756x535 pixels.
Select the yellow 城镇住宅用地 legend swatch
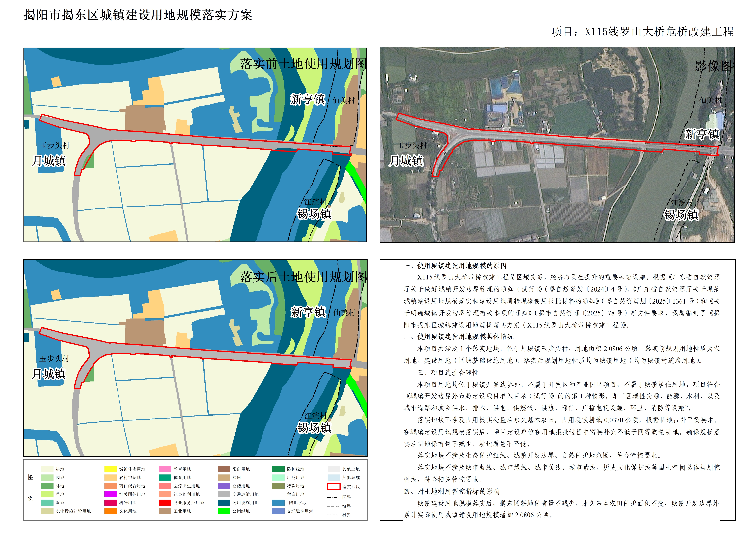(110, 469)
